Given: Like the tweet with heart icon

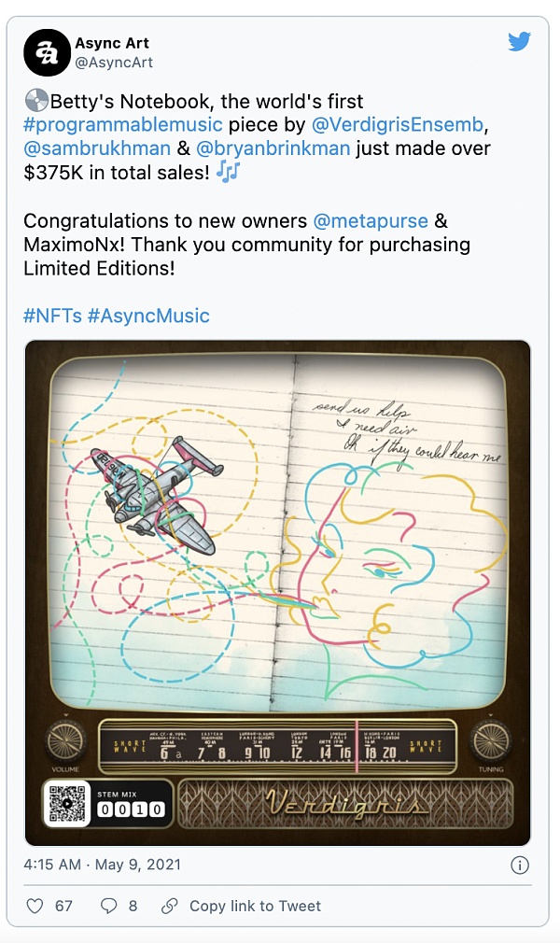Looking at the screenshot, I should coord(35,906).
